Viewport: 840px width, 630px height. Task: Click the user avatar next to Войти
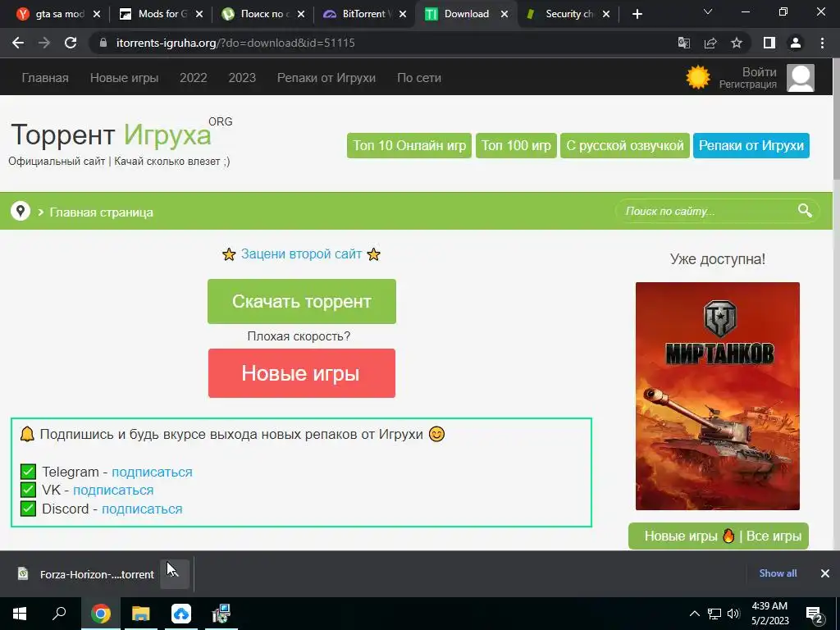(x=801, y=78)
